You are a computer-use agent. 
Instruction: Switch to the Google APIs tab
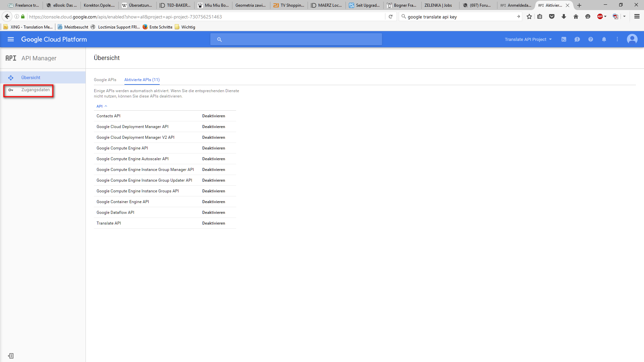pyautogui.click(x=105, y=80)
